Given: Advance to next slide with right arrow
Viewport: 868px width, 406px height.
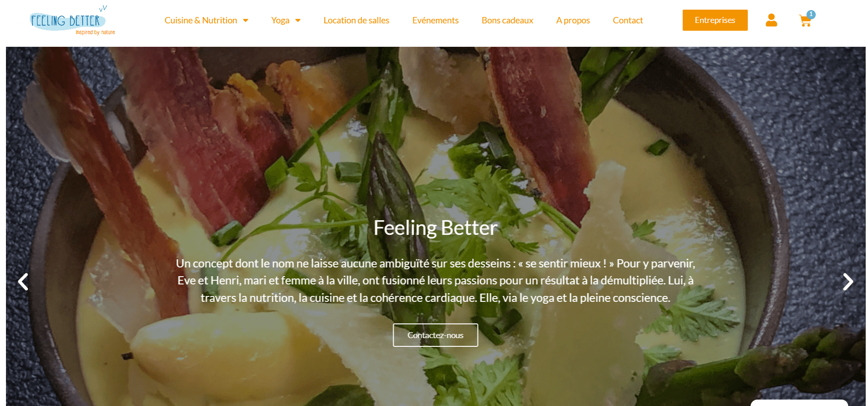Looking at the screenshot, I should pos(848,282).
